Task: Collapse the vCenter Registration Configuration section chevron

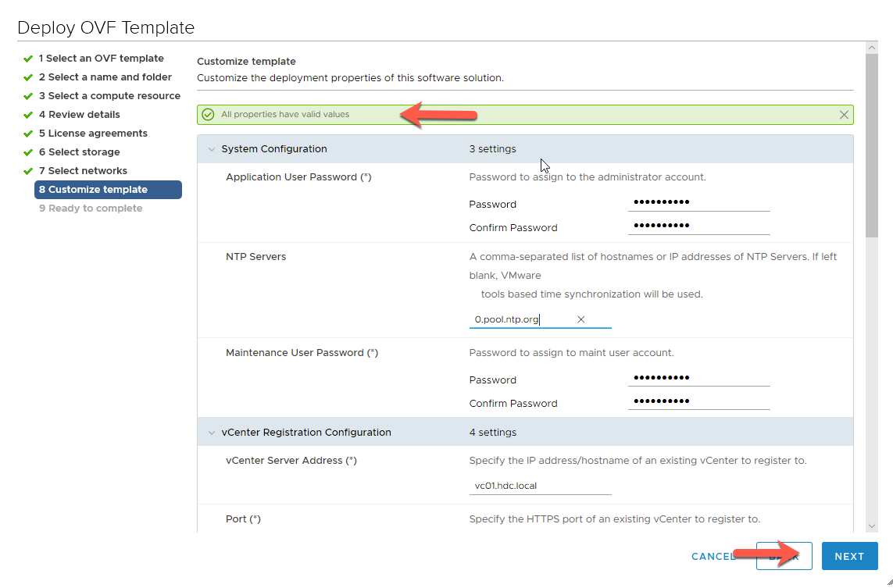Action: (211, 432)
